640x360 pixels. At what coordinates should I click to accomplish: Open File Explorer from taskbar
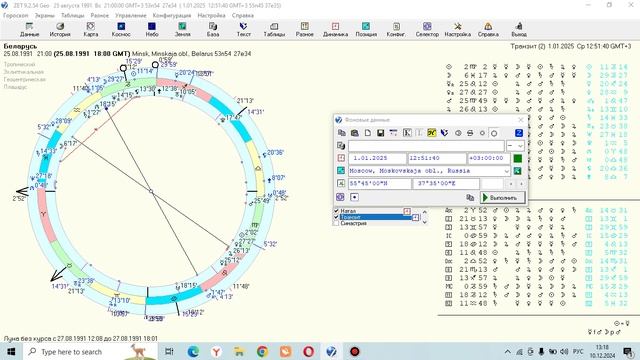(x=239, y=351)
